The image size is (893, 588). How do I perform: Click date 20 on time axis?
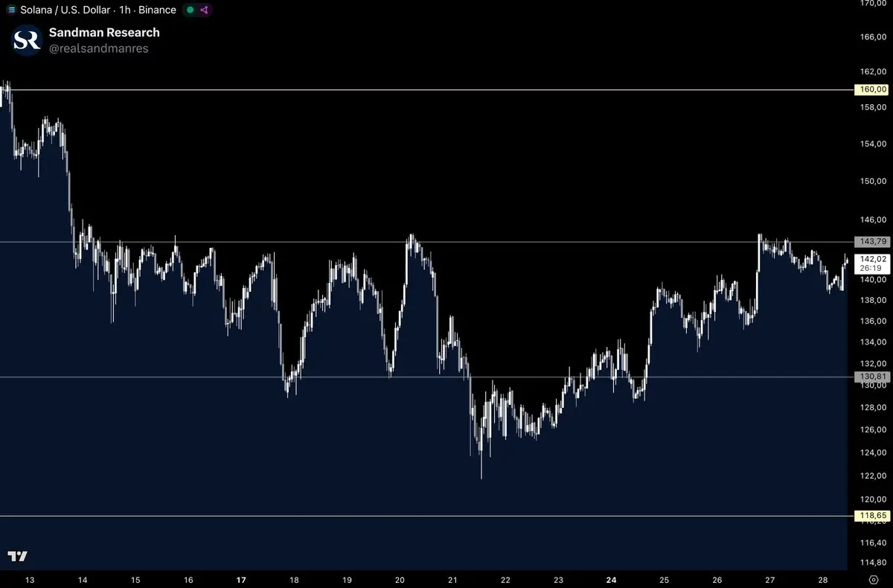tap(400, 580)
